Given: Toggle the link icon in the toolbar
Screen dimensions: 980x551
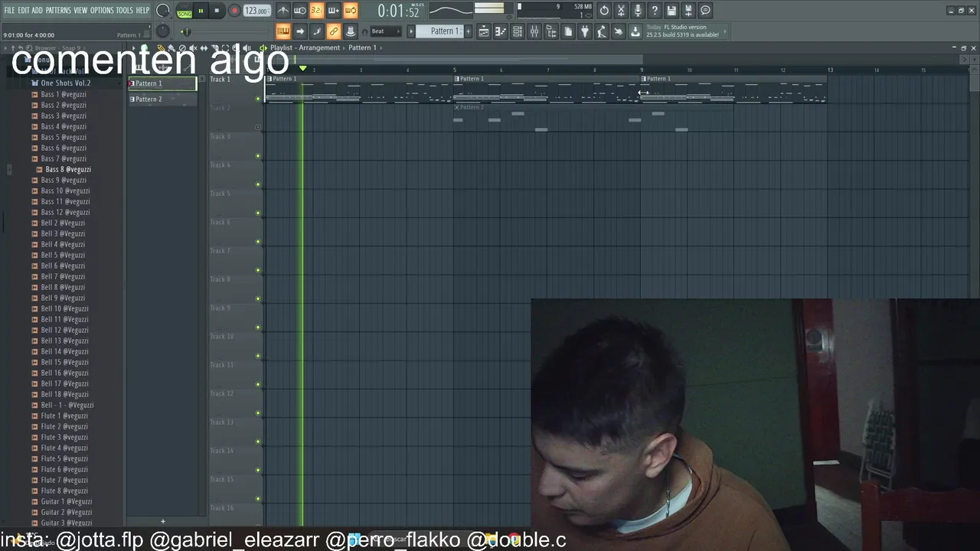Looking at the screenshot, I should (334, 31).
